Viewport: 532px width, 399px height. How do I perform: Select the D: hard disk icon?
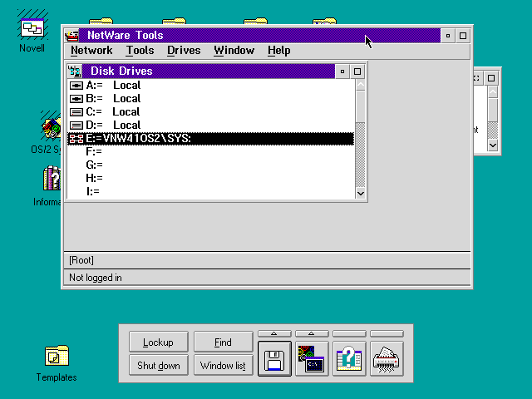pos(76,126)
